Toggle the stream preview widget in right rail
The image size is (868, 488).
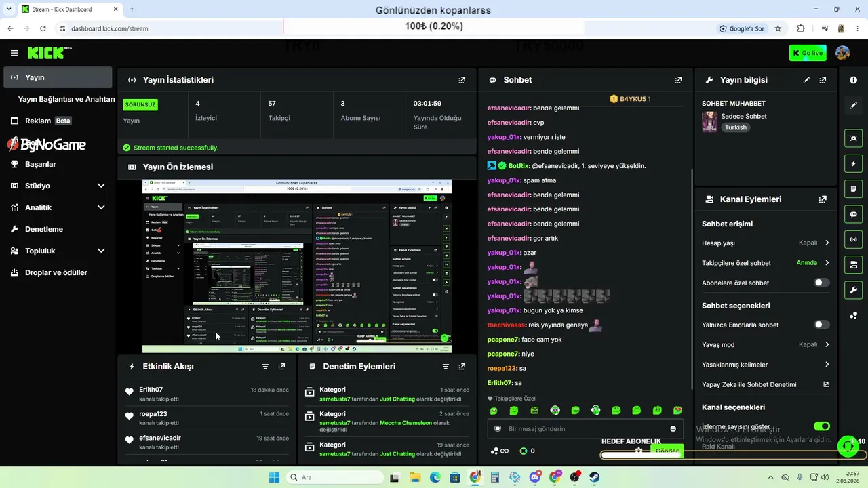point(853,138)
